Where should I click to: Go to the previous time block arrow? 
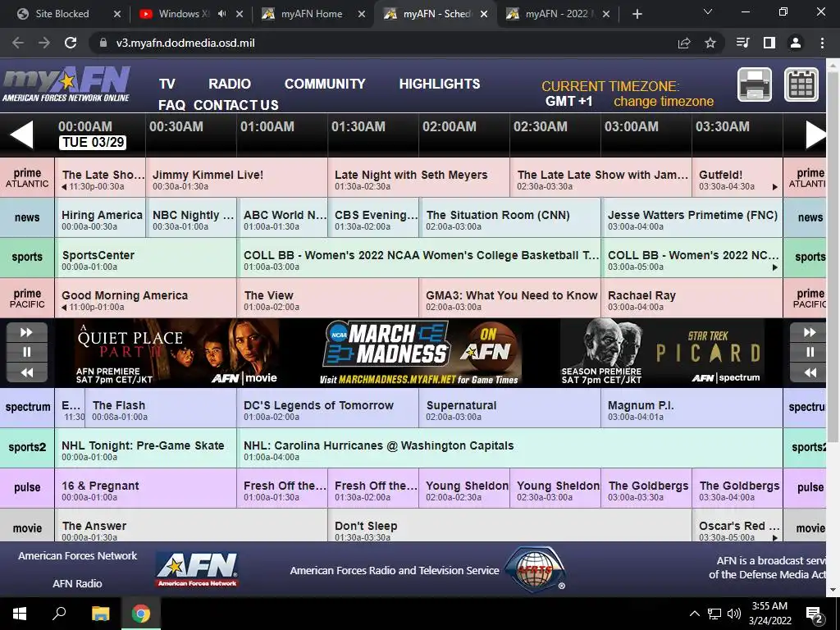(x=21, y=134)
